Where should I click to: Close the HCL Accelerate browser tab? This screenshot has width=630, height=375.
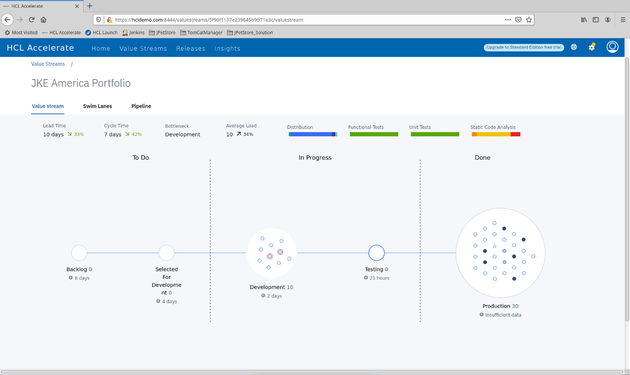[77, 6]
